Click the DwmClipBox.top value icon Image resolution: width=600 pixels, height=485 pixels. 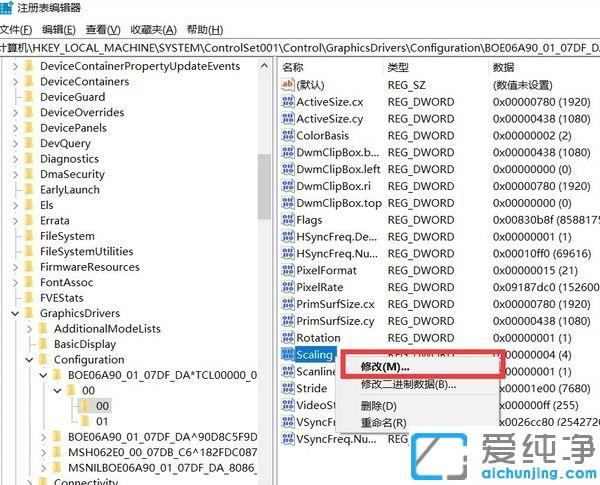pyautogui.click(x=287, y=203)
